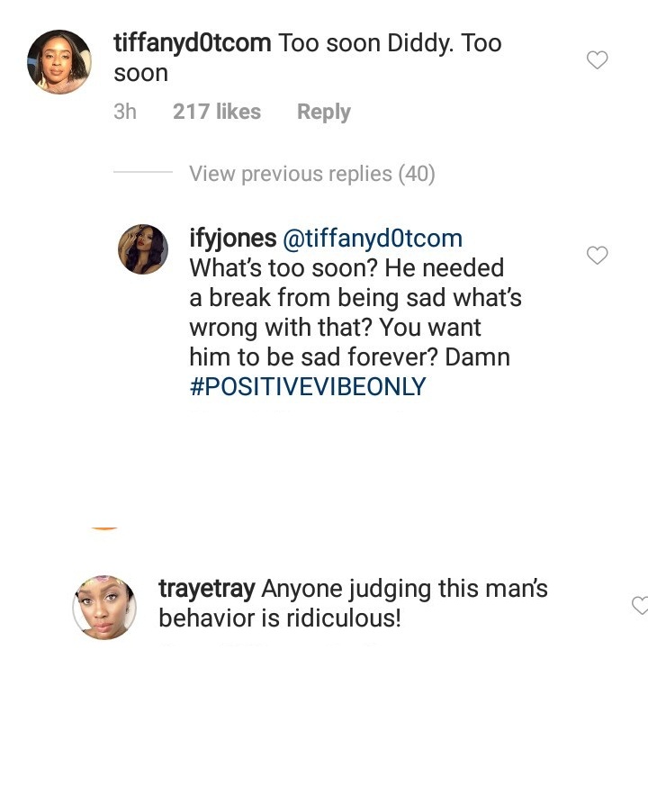This screenshot has height=812, width=648.
Task: Like trayetray's comment using the heart icon
Action: click(640, 606)
